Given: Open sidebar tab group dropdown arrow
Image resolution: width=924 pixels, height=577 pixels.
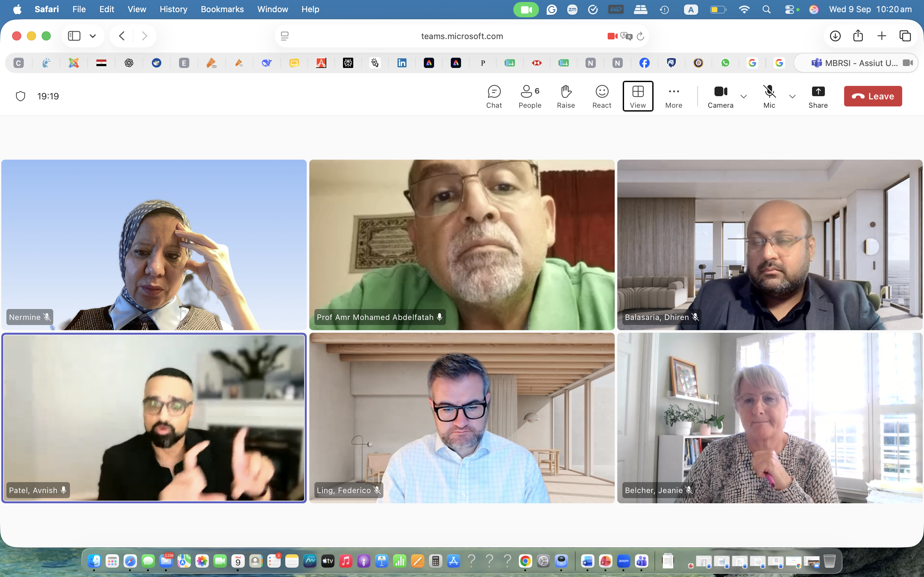Looking at the screenshot, I should coord(93,36).
